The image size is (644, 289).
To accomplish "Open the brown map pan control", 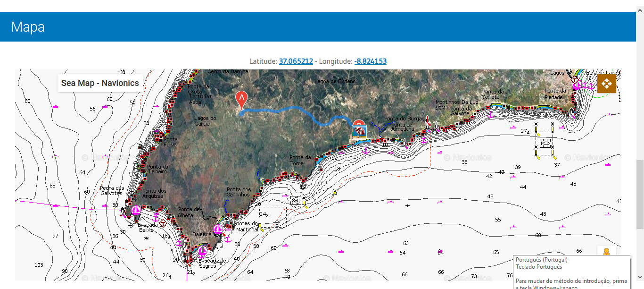I will tap(606, 84).
